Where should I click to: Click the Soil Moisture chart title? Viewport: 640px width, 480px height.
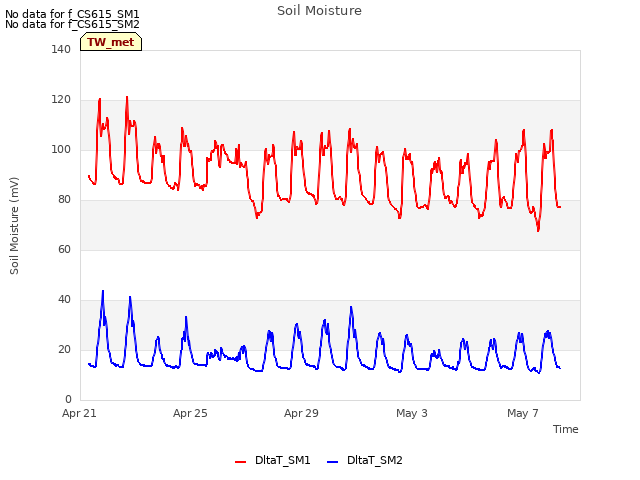pos(319,11)
